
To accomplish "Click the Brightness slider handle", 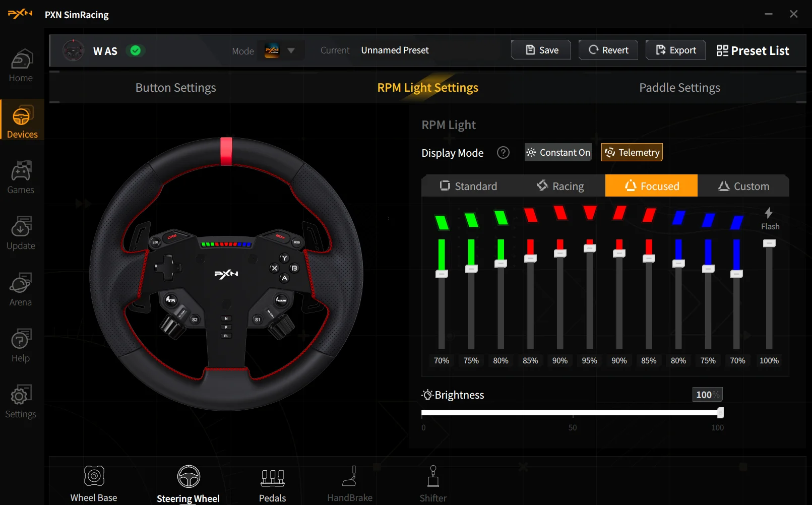I will click(720, 413).
